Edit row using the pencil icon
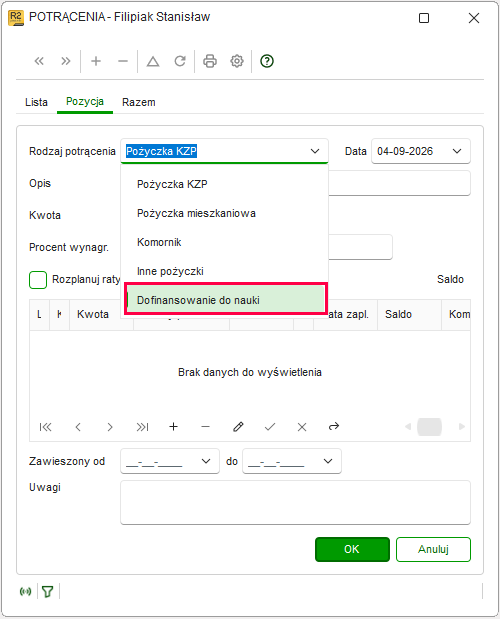Viewport: 500px width, 619px height. pos(238,427)
